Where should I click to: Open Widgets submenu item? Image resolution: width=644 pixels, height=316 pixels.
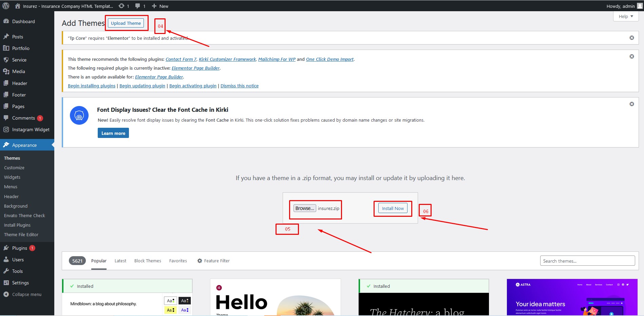(12, 177)
